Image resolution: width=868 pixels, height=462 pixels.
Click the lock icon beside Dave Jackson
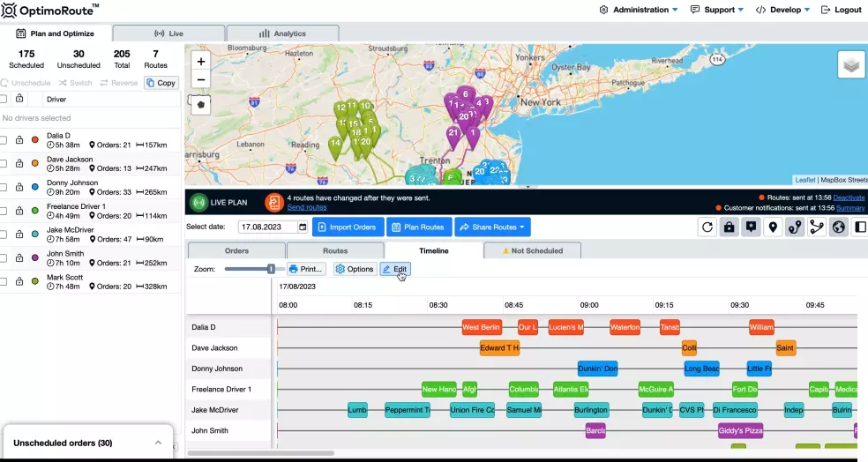tap(19, 163)
